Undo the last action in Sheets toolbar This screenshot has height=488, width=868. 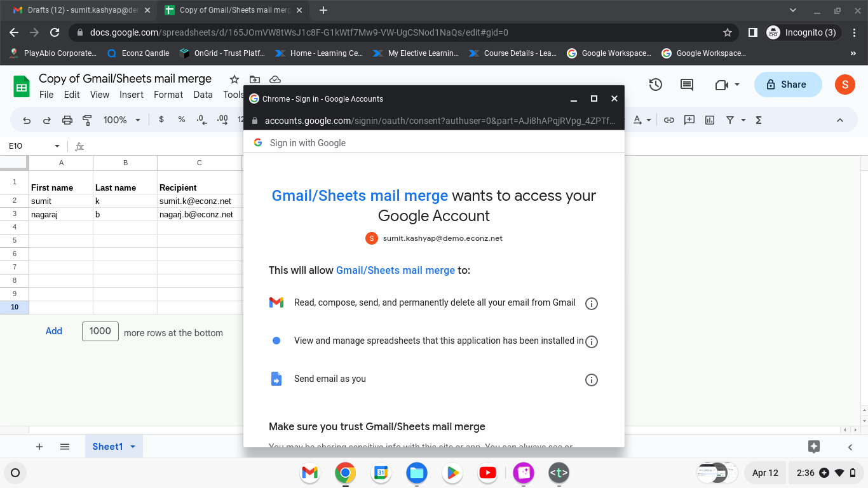[27, 120]
